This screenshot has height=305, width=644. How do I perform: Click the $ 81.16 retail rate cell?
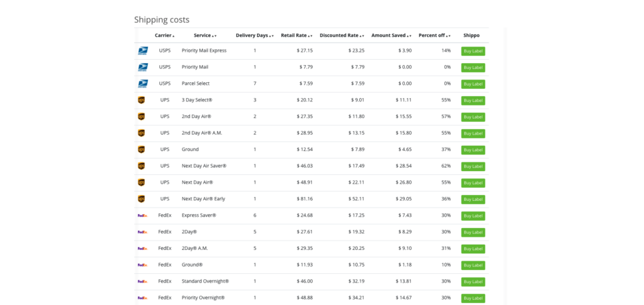(x=305, y=199)
